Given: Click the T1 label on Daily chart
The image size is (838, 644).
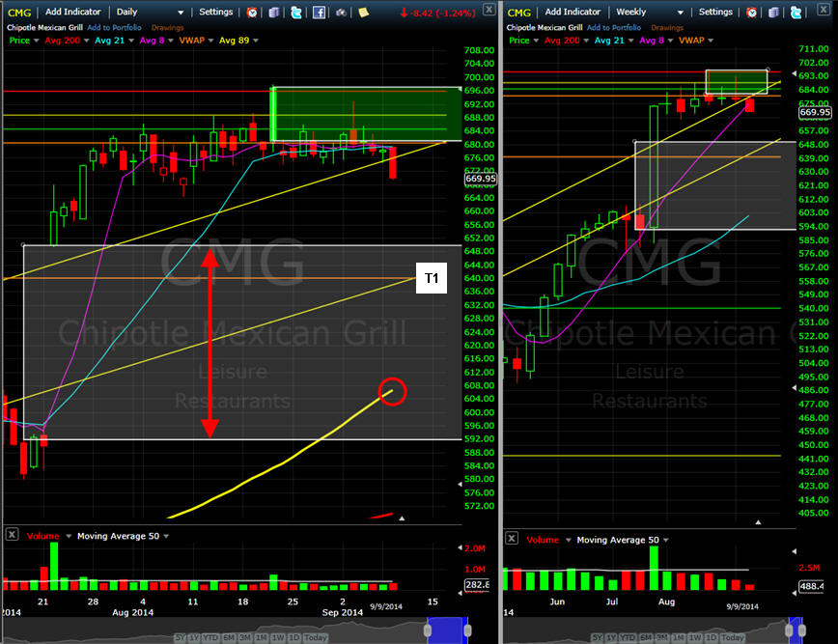Looking at the screenshot, I should (432, 278).
